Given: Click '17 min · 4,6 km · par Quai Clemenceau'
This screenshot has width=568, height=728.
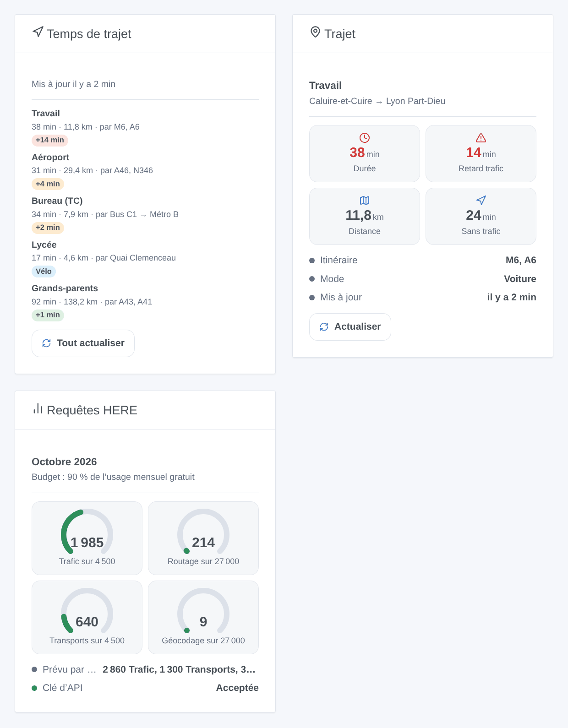Looking at the screenshot, I should click(104, 258).
